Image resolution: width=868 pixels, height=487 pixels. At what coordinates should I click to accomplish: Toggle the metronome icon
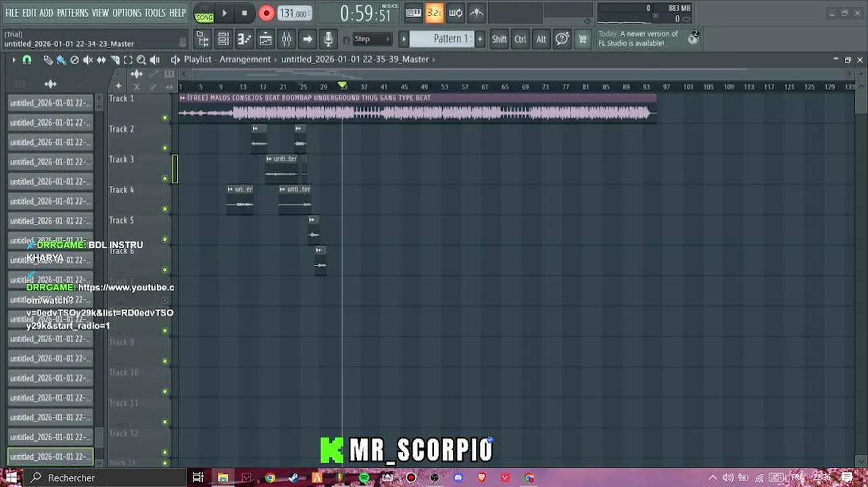[476, 12]
